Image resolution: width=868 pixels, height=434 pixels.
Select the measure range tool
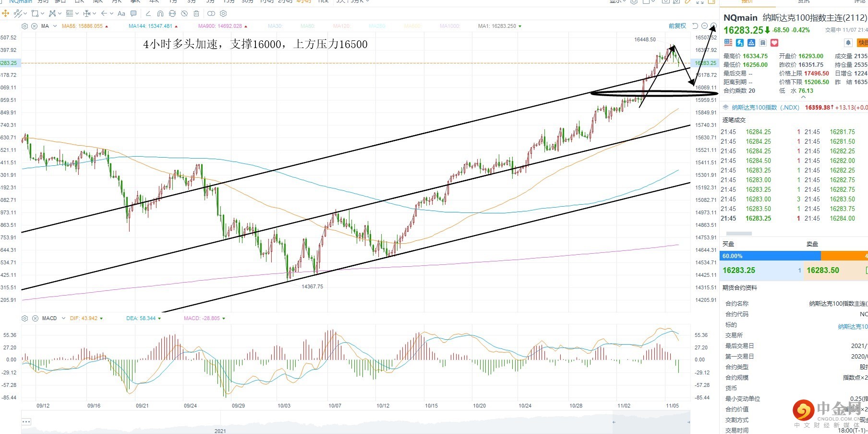click(86, 13)
